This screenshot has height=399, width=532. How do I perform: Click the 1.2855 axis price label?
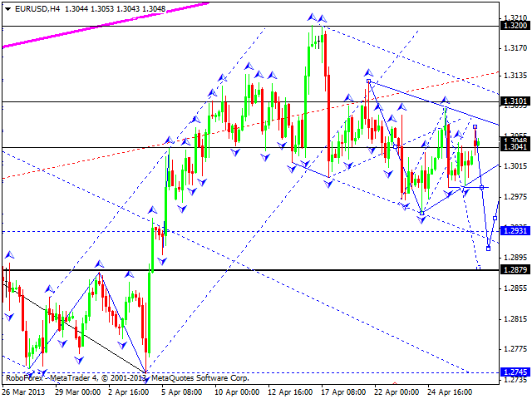(515, 288)
